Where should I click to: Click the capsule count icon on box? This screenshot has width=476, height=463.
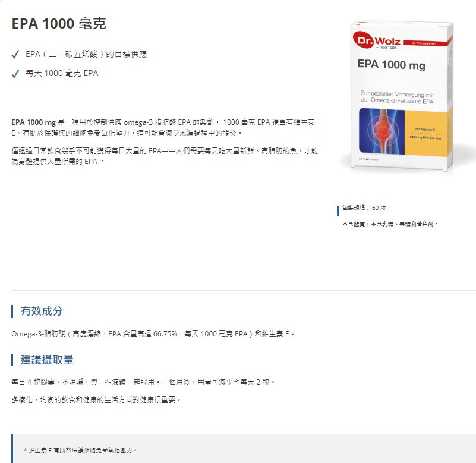tap(361, 159)
